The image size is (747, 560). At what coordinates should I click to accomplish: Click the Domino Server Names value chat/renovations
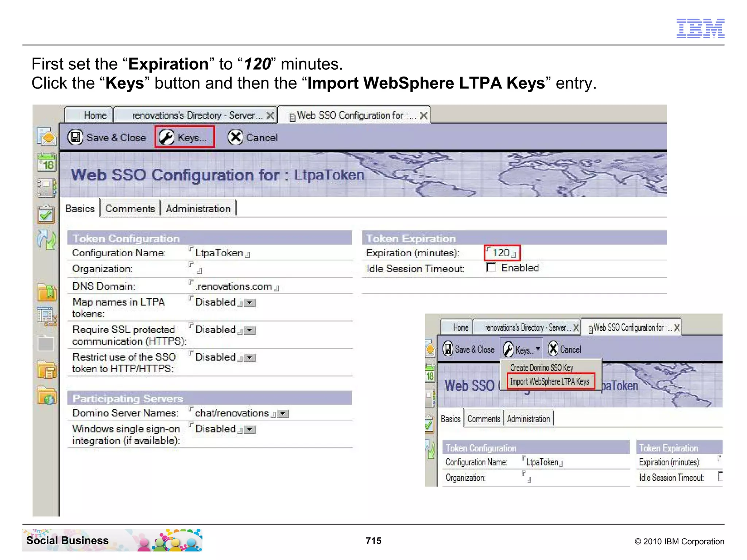(x=232, y=413)
